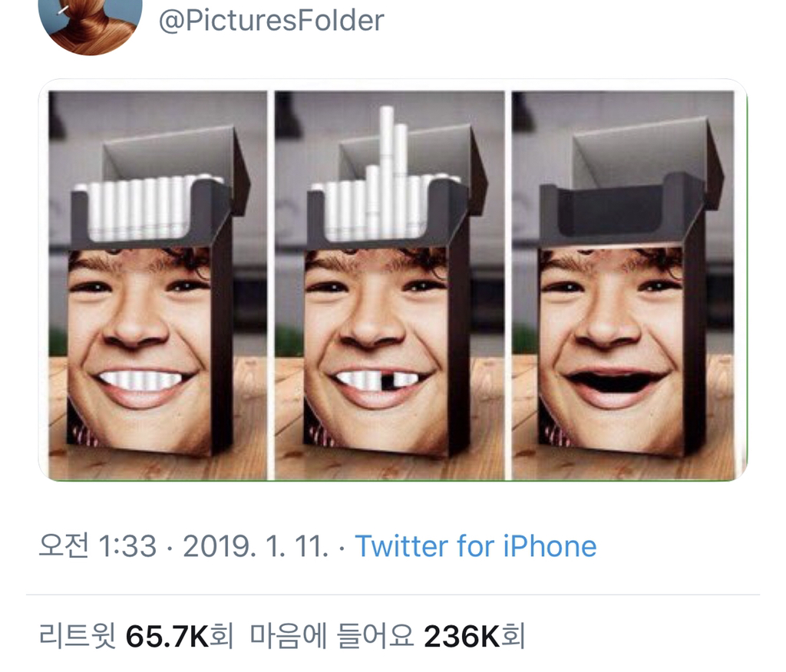Image resolution: width=786 pixels, height=672 pixels.
Task: Select the tweet date 2019. 1. 11.
Action: (256, 545)
